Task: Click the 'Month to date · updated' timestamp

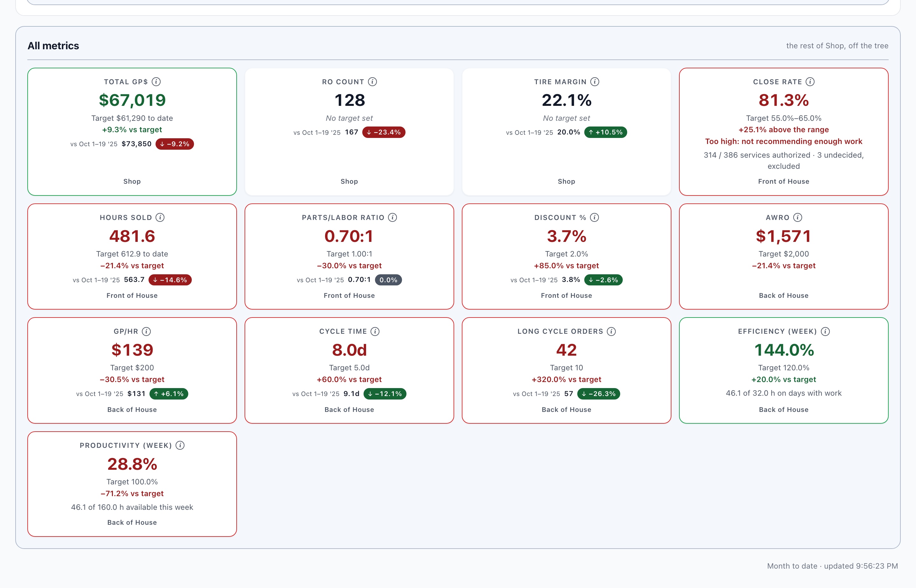Action: tap(832, 566)
